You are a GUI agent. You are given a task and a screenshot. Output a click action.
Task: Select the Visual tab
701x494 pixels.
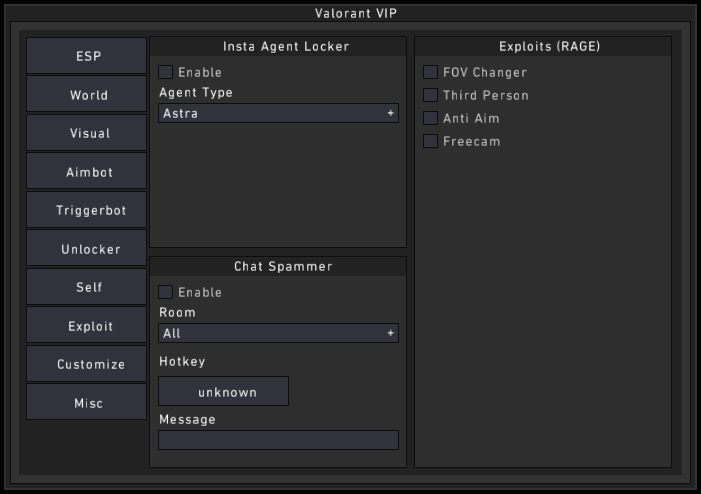87,133
